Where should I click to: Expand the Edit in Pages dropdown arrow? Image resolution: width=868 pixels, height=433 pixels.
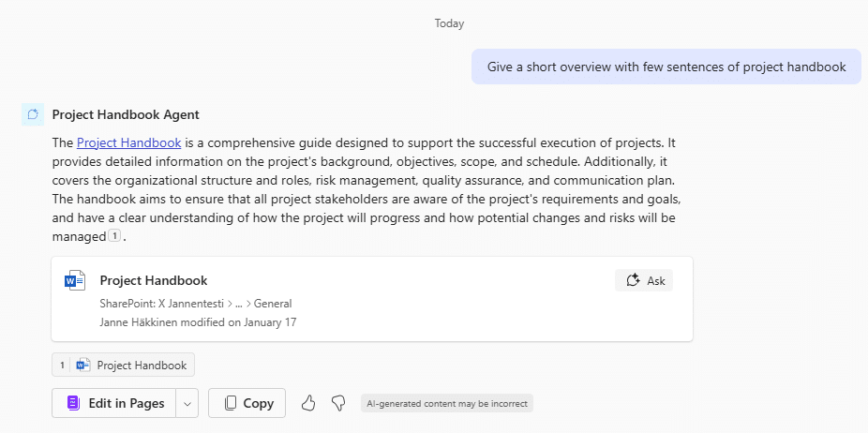187,403
